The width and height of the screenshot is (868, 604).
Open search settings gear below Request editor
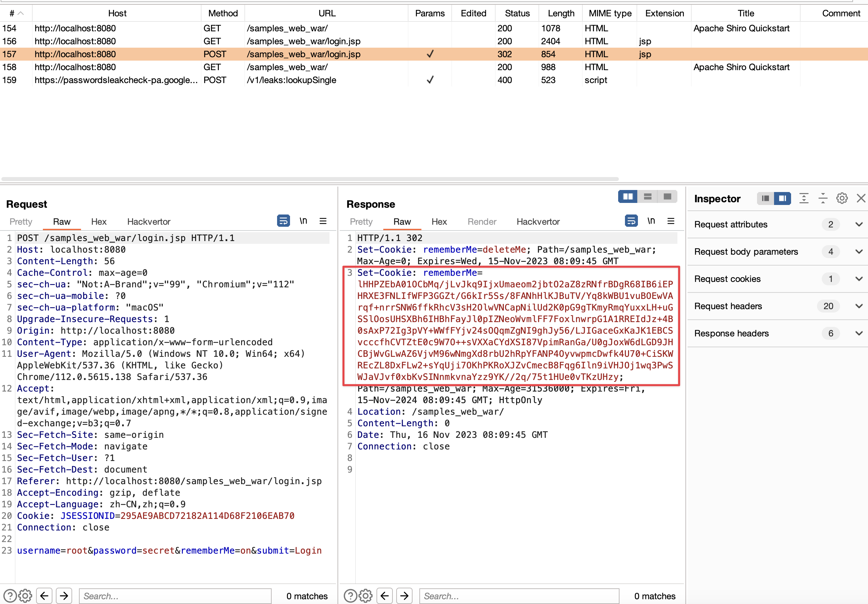coord(25,596)
